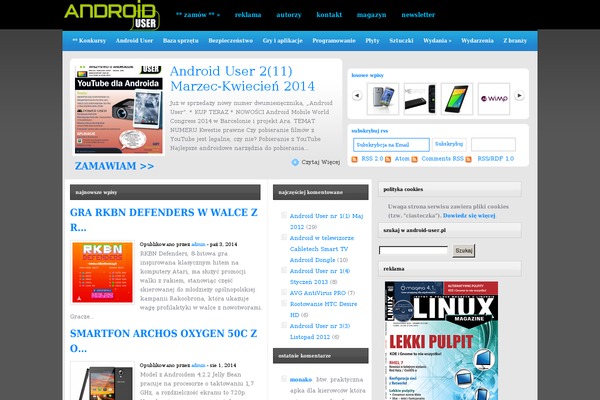This screenshot has height=400, width=600.
Task: Open magazyn link in top bar
Action: tap(372, 15)
